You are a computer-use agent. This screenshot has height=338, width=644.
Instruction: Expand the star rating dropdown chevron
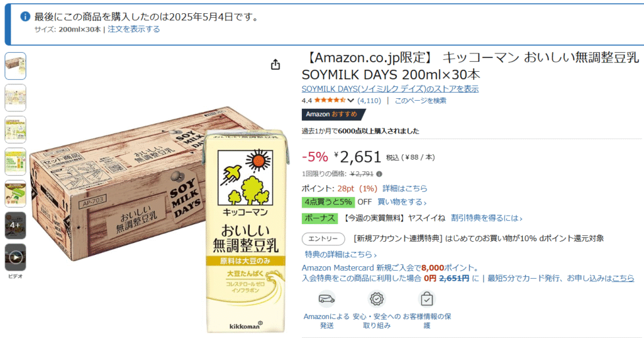tap(350, 100)
